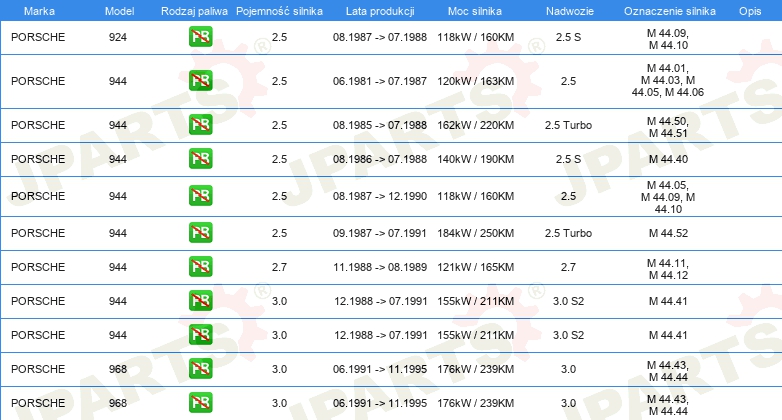Select the model cell '924'
The image size is (782, 420).
[x=118, y=37]
